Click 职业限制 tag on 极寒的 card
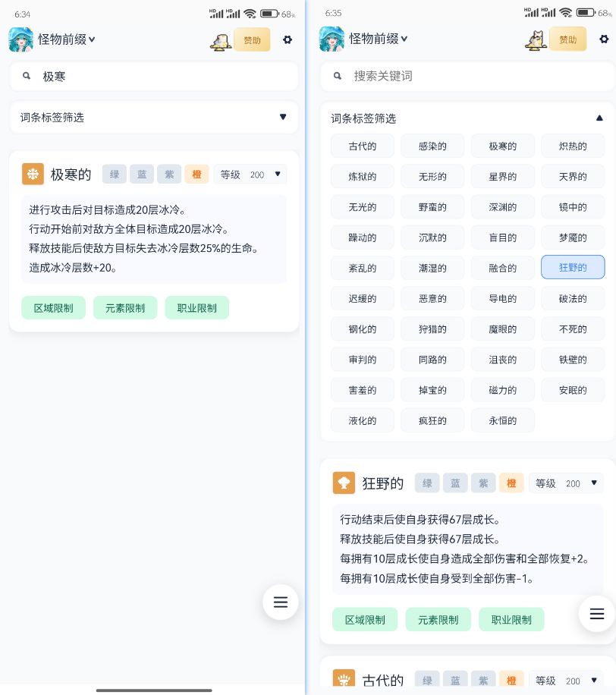The width and height of the screenshot is (616, 695). coord(197,308)
